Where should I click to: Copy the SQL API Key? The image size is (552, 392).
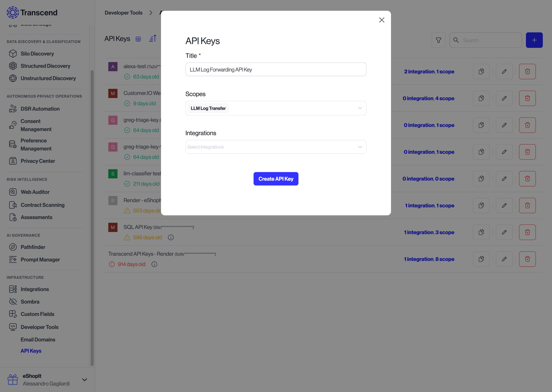tap(481, 232)
